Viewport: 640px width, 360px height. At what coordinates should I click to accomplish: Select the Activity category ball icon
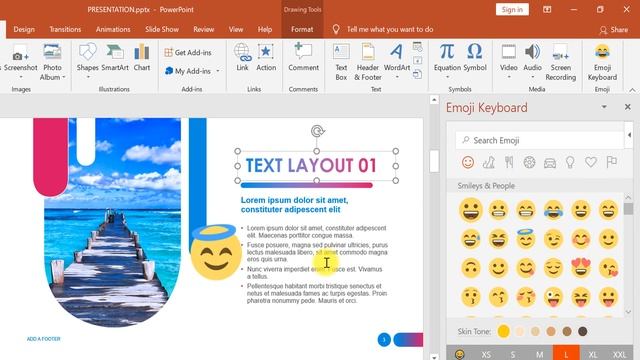pos(529,162)
